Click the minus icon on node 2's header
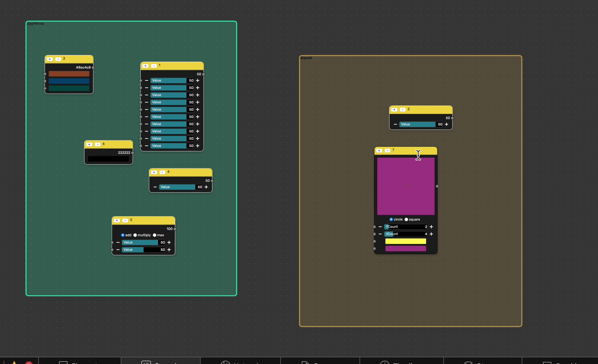Screen dimensions: 598x364 click(402, 109)
